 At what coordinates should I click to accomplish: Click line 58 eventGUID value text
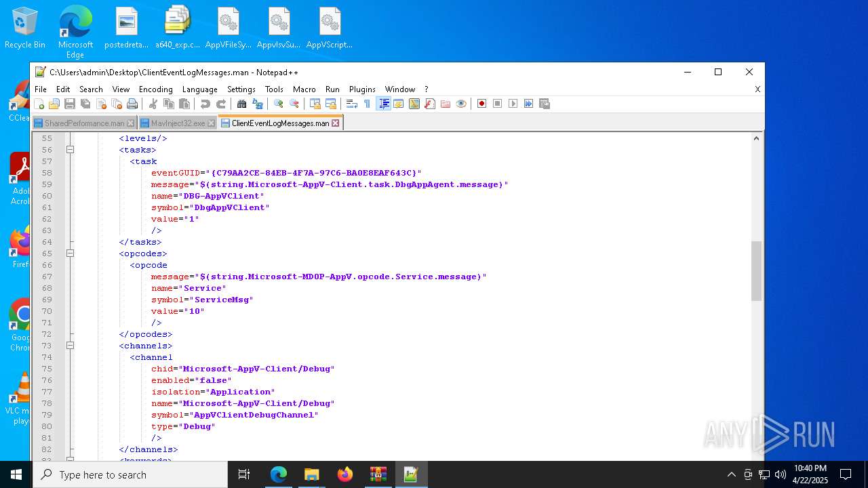(x=315, y=173)
